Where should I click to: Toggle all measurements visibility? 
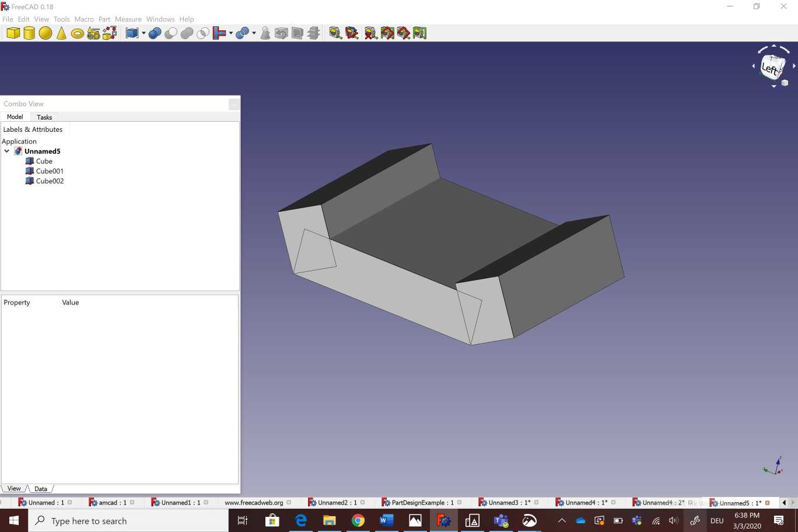coord(387,33)
